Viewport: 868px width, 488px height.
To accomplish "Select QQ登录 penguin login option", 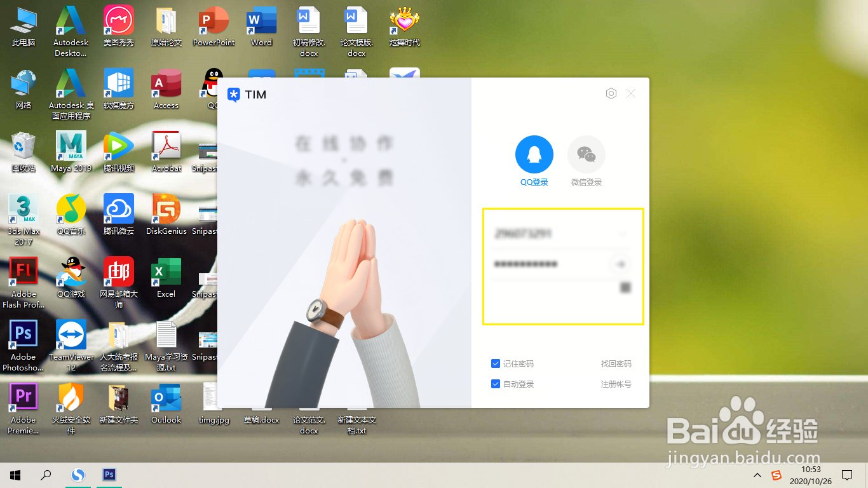I will coord(534,154).
